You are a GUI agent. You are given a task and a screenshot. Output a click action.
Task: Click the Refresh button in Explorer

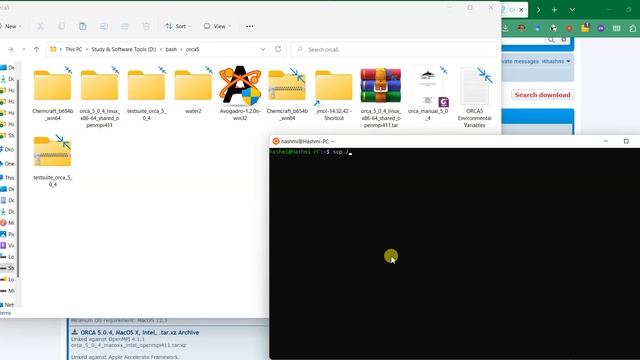click(278, 49)
